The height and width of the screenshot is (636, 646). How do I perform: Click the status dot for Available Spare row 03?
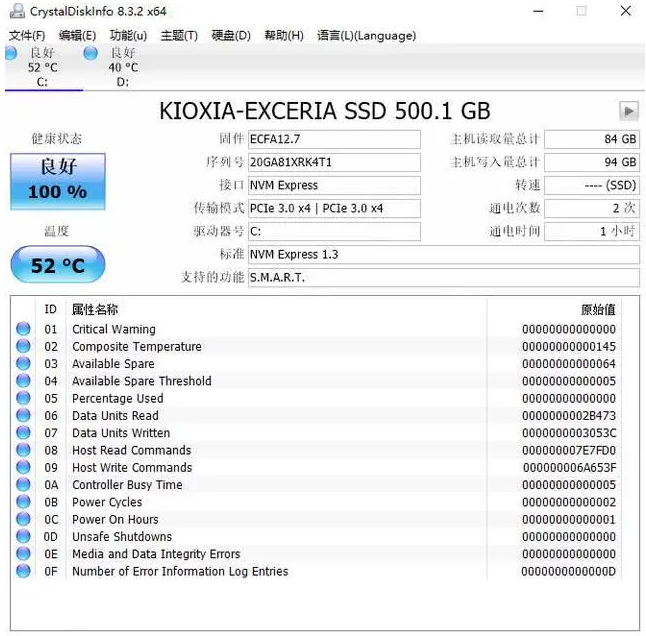tap(23, 363)
